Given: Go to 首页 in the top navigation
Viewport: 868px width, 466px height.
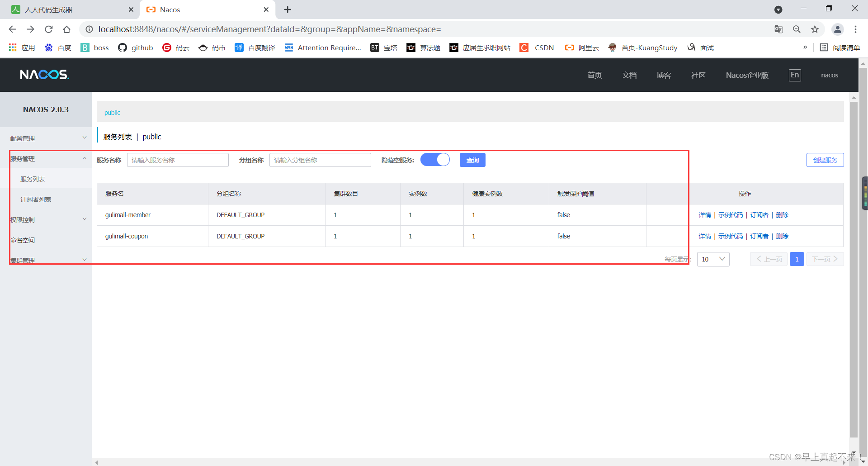Looking at the screenshot, I should point(594,75).
